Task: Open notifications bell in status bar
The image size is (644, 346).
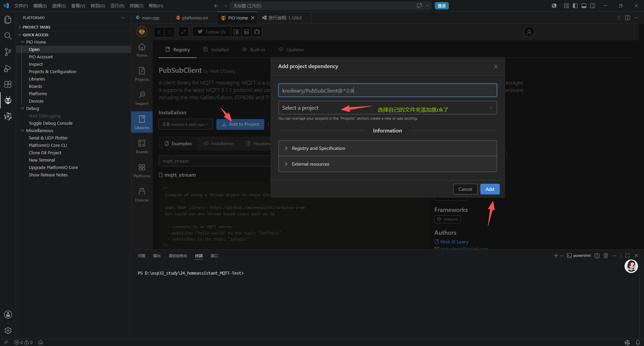Action: [x=638, y=342]
